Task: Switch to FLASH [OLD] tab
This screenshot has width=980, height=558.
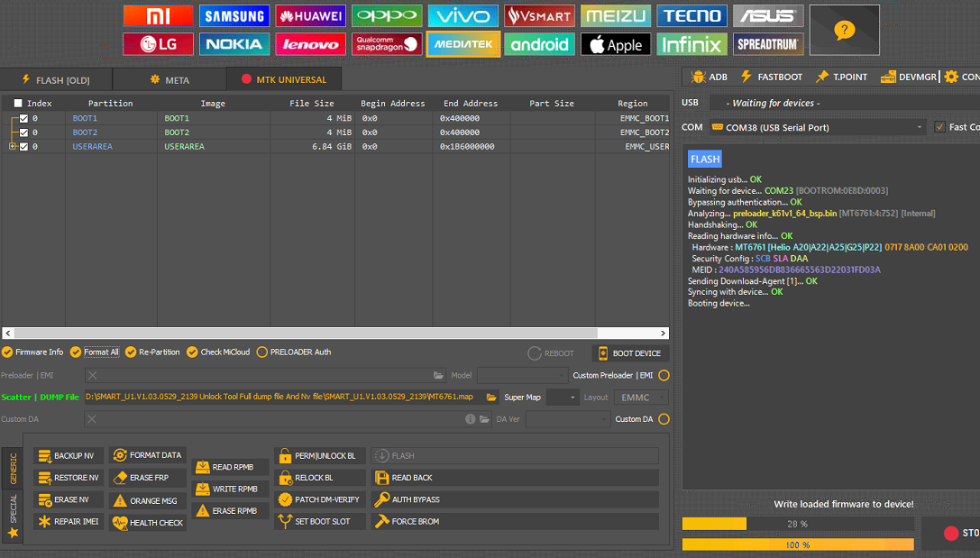Action: pyautogui.click(x=56, y=80)
